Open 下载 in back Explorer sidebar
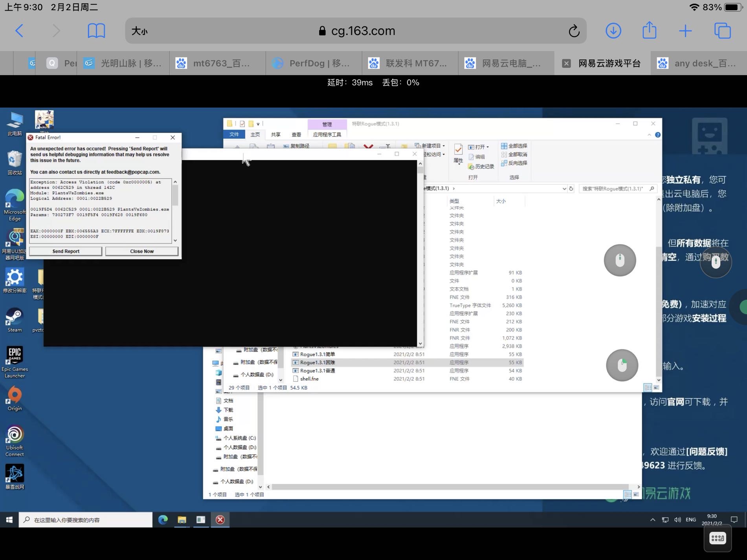Image resolution: width=747 pixels, height=560 pixels. click(224, 410)
